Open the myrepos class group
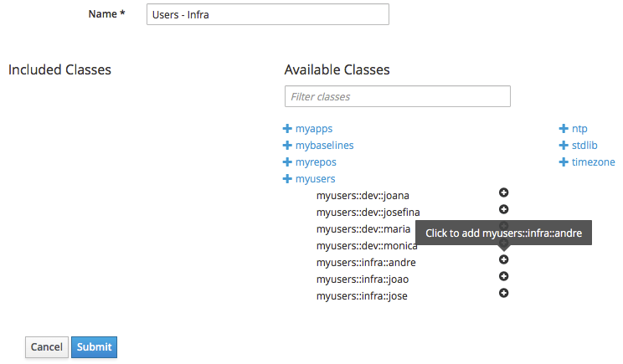 click(309, 162)
